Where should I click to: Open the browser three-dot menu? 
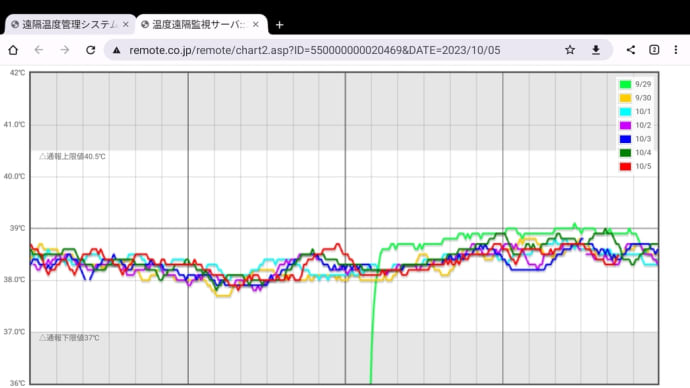point(676,50)
